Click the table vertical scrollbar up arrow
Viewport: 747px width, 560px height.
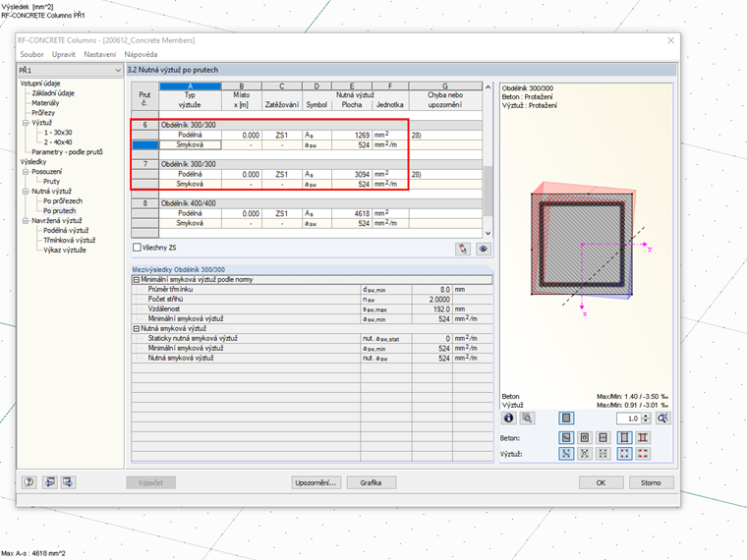(488, 87)
